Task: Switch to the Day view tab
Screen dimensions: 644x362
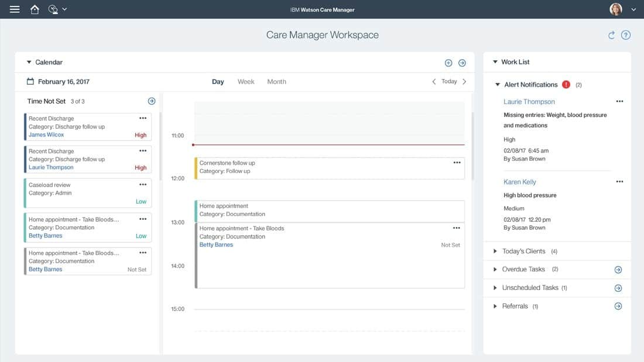Action: [218, 82]
